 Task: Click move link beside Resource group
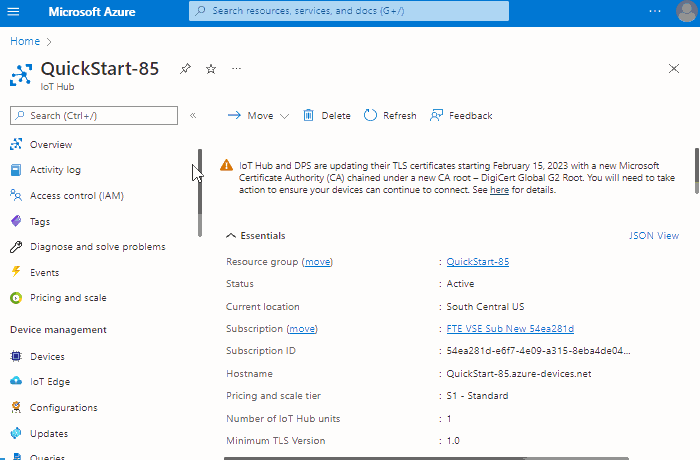(x=317, y=262)
